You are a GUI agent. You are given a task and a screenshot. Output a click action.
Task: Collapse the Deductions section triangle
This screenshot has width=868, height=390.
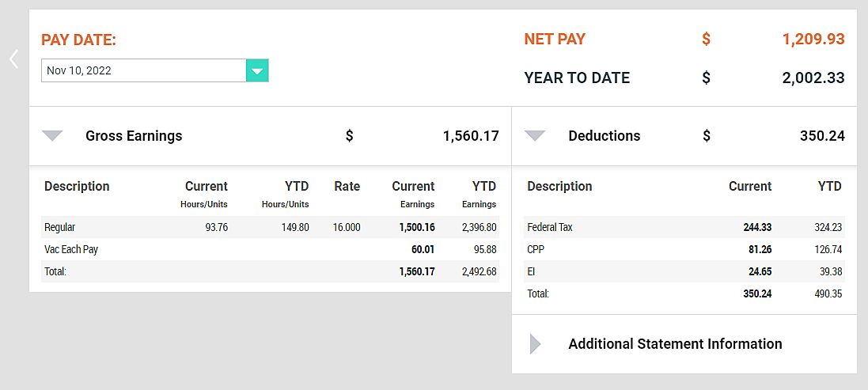pyautogui.click(x=535, y=136)
